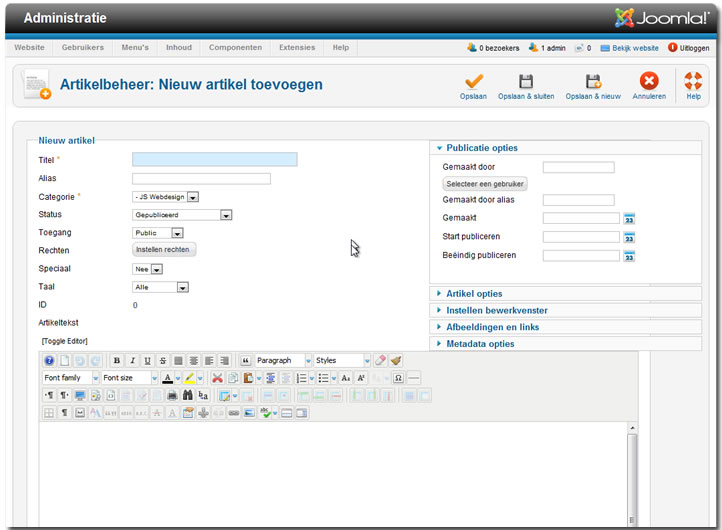
Task: Open the Font family dropdown
Action: point(70,378)
